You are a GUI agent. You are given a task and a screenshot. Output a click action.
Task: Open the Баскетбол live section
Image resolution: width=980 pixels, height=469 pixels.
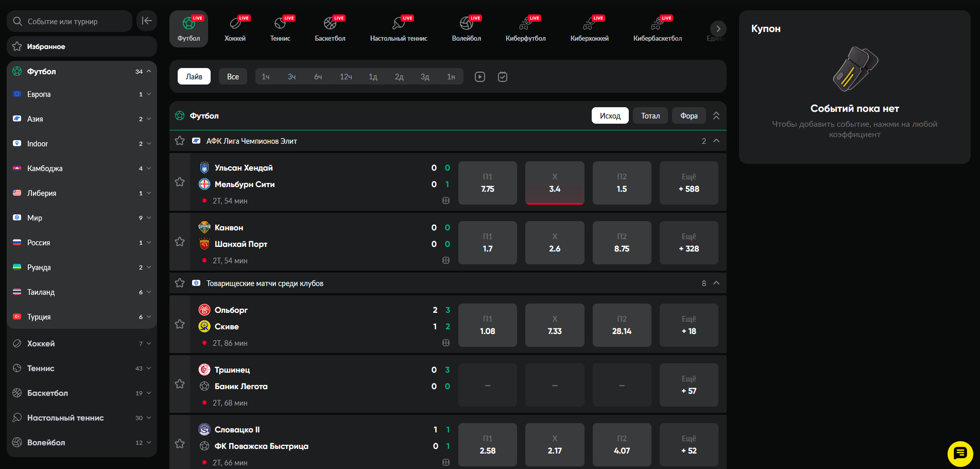click(x=330, y=28)
